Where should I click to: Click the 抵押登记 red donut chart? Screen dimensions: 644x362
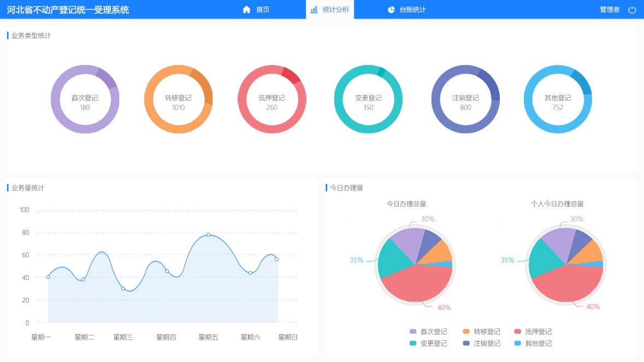click(272, 99)
